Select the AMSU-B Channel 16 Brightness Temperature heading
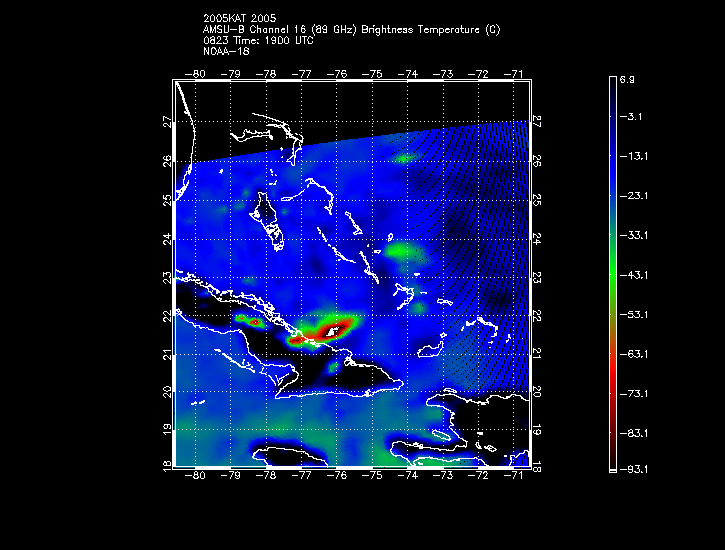Image resolution: width=725 pixels, height=550 pixels. [351, 29]
